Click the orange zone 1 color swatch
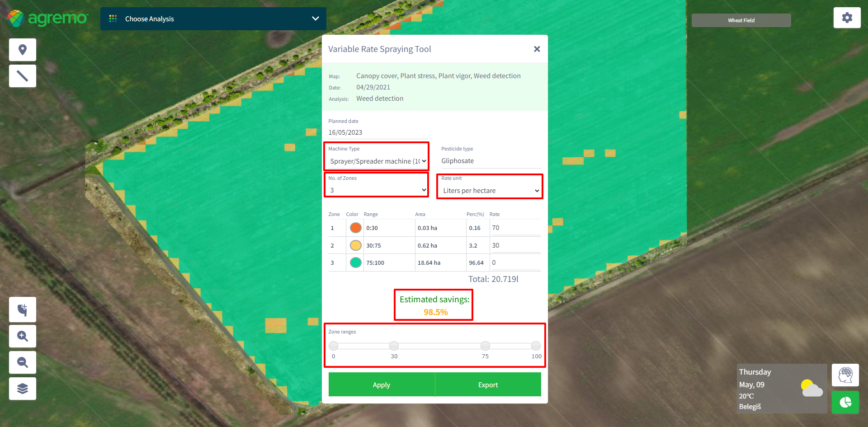Image resolution: width=868 pixels, height=427 pixels. click(356, 228)
